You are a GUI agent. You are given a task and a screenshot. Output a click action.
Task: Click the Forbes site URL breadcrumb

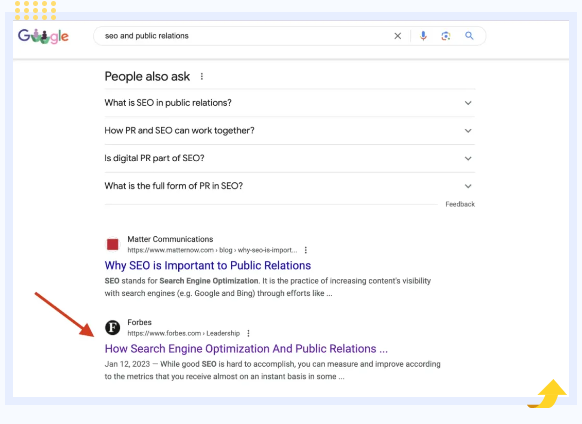(x=183, y=333)
